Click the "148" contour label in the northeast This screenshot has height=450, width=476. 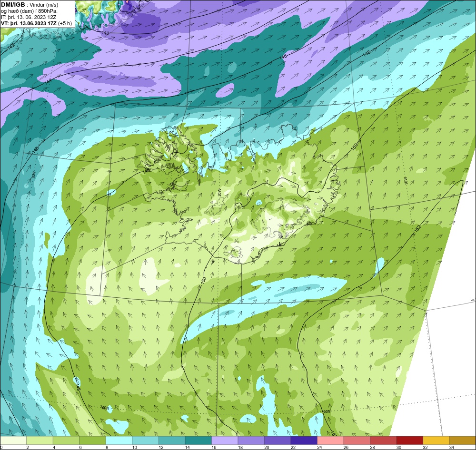click(x=367, y=53)
